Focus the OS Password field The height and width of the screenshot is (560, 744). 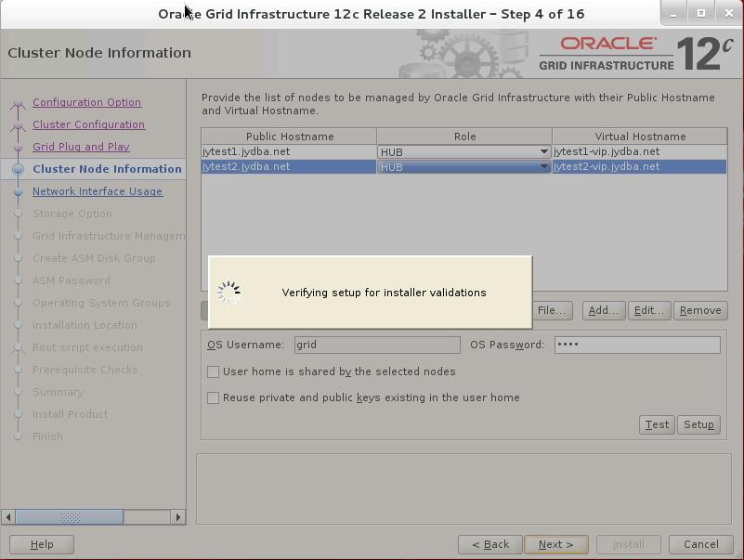click(637, 345)
